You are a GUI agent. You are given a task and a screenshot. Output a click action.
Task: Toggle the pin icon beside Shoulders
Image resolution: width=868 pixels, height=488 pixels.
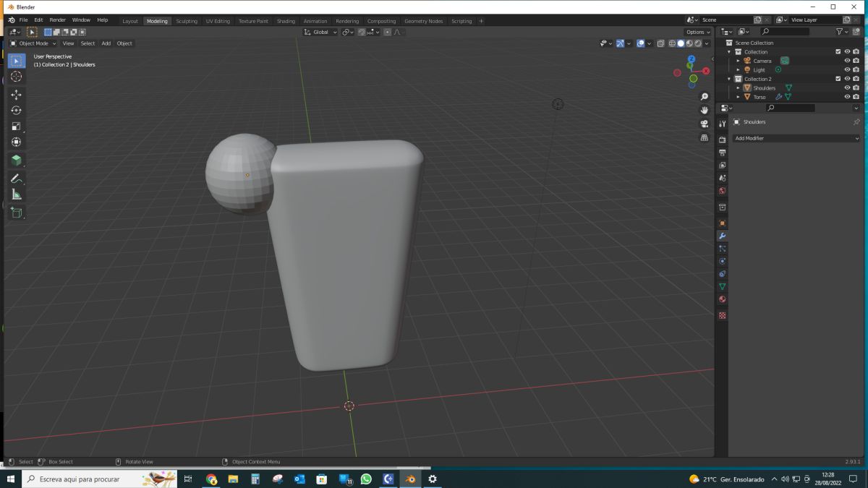[856, 122]
